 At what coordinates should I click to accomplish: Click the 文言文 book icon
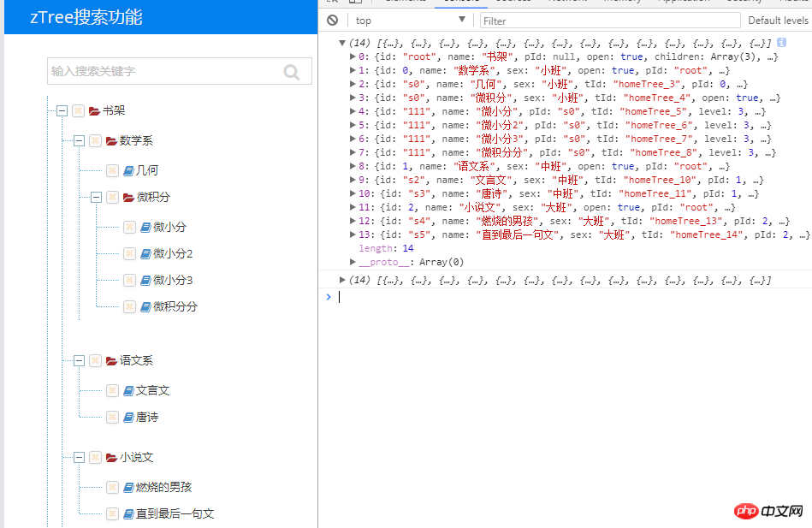coord(128,391)
